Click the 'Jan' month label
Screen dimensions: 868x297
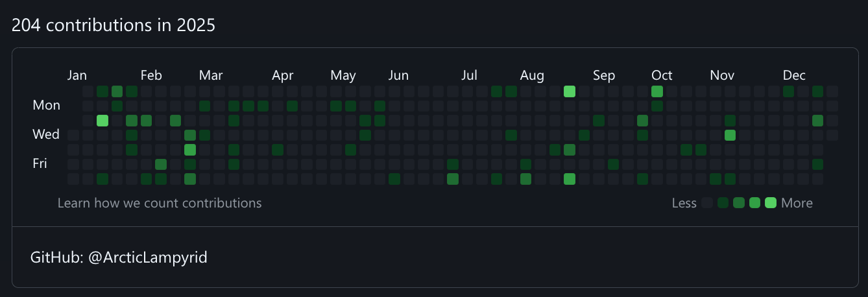point(77,76)
